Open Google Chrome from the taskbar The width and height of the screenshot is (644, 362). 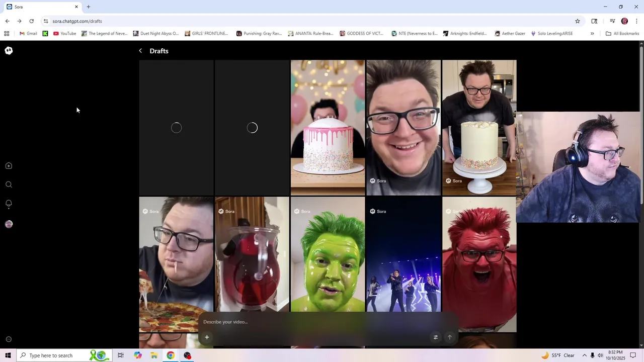pos(171,355)
